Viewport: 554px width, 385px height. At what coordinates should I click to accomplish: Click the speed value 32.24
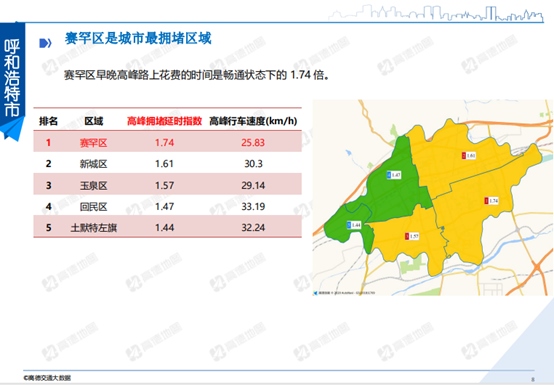[253, 228]
